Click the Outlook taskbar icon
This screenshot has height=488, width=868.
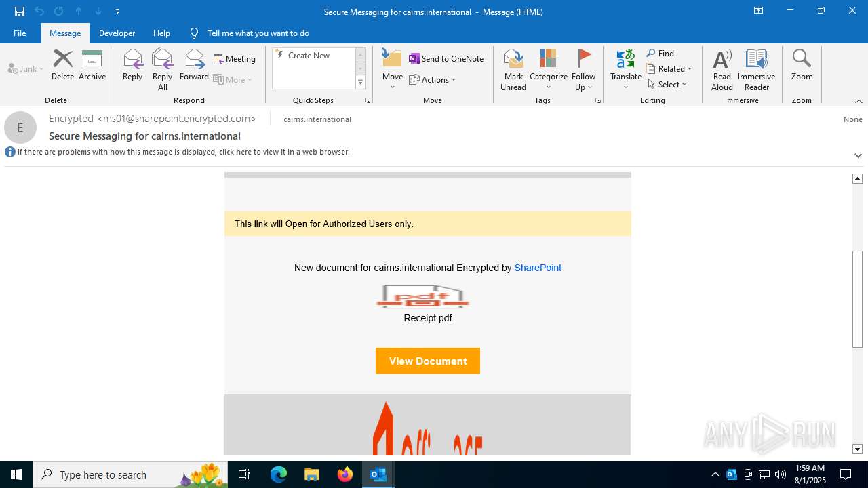tap(378, 474)
